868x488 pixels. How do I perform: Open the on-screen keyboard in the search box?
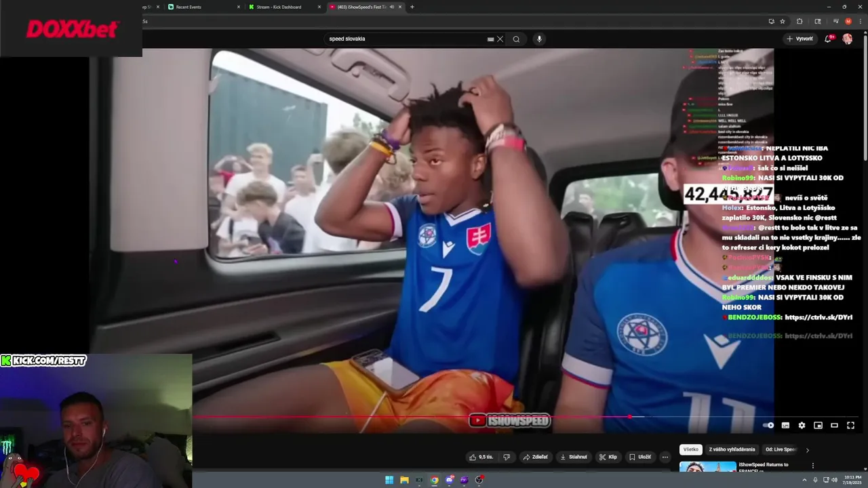(490, 39)
